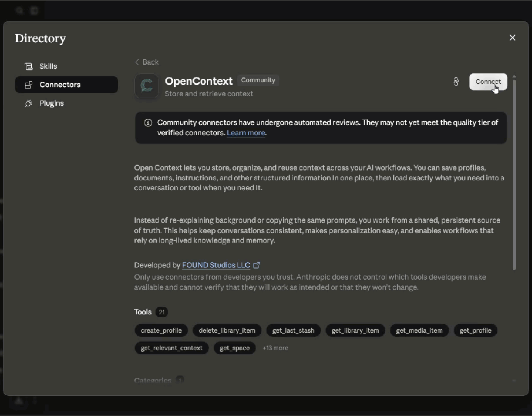The height and width of the screenshot is (416, 532).
Task: Go back using the Back chevron
Action: point(146,62)
